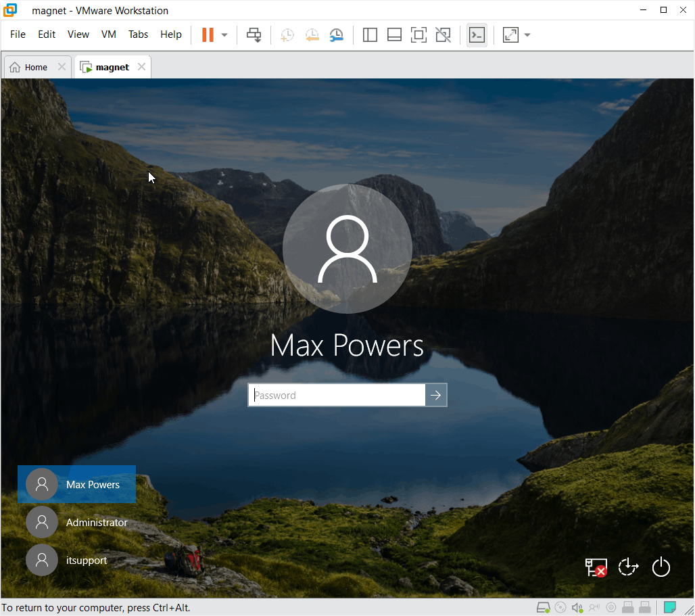
Task: Click the VMware Workstation title bar logo
Action: (10, 9)
